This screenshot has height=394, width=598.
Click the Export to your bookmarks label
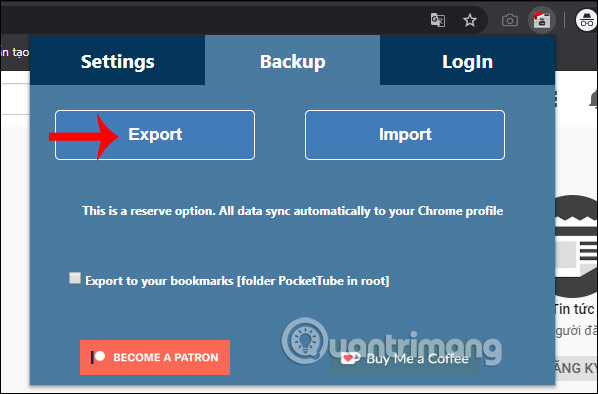[x=237, y=281]
